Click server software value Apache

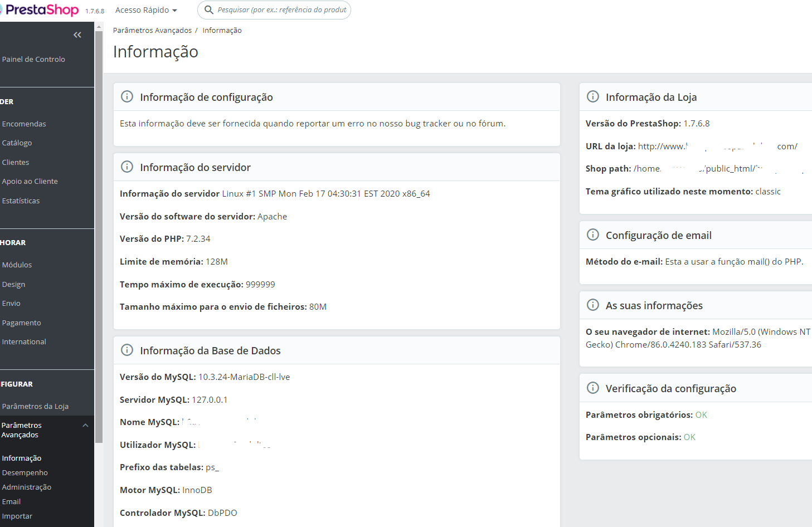coord(273,216)
